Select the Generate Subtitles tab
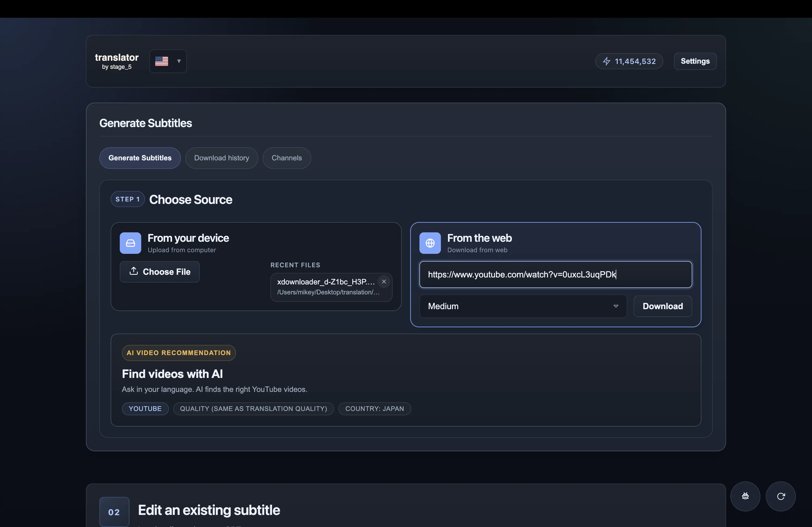 tap(140, 158)
